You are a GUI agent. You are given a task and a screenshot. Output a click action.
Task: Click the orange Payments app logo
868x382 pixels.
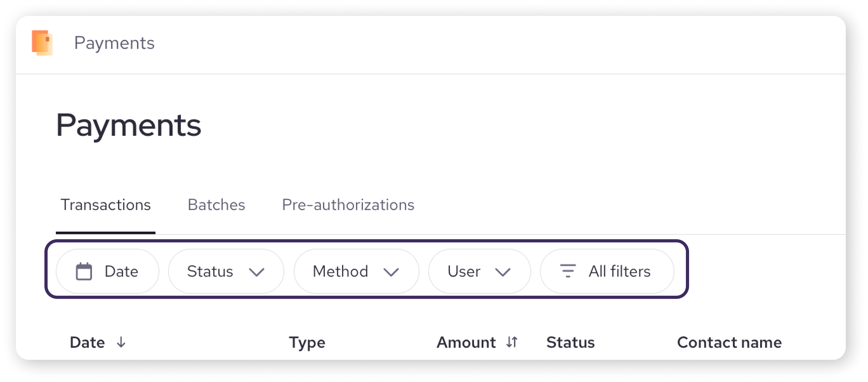(x=42, y=43)
